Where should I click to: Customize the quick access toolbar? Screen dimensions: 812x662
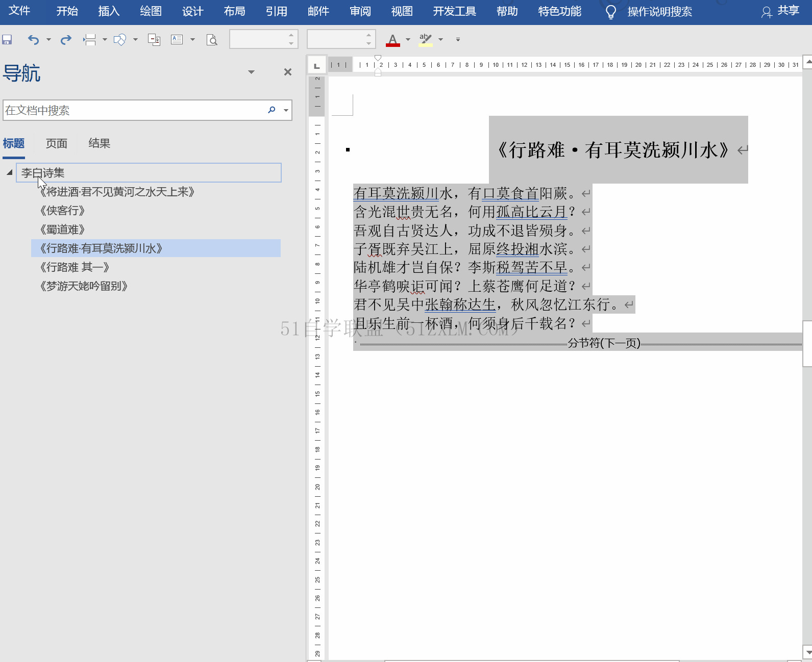click(458, 40)
